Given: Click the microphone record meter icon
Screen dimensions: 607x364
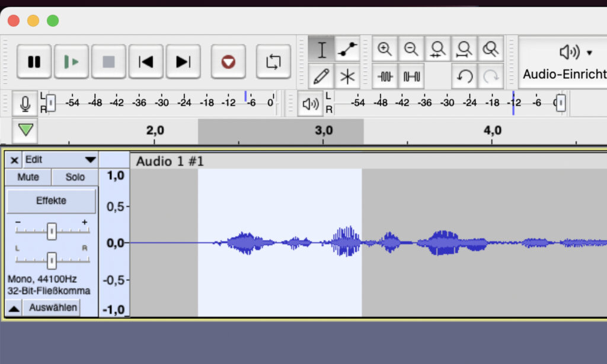Looking at the screenshot, I should tap(25, 103).
